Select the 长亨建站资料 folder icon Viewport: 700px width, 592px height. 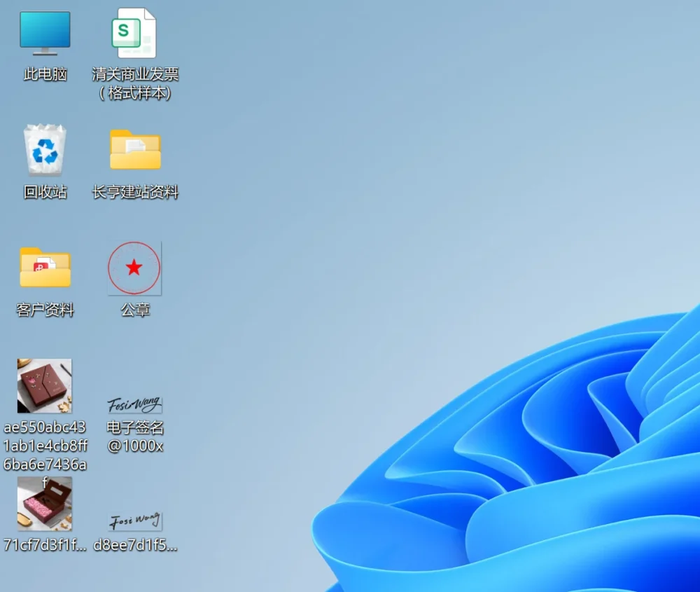click(135, 149)
